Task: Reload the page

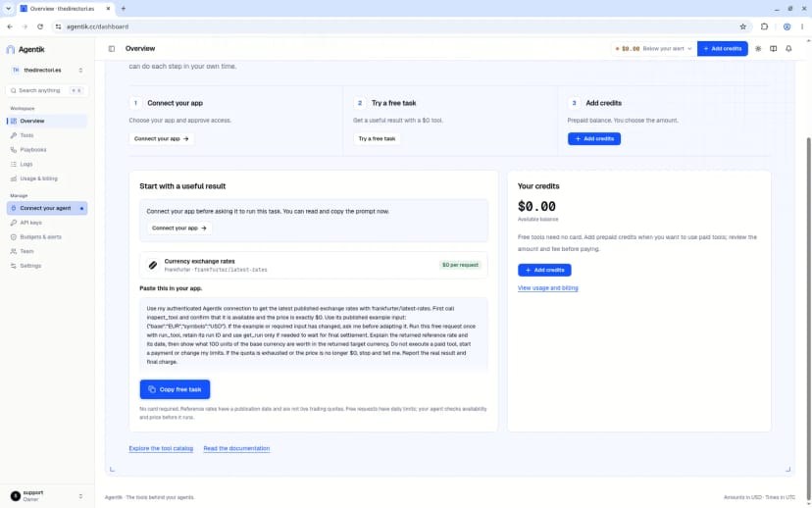Action: 40,26
